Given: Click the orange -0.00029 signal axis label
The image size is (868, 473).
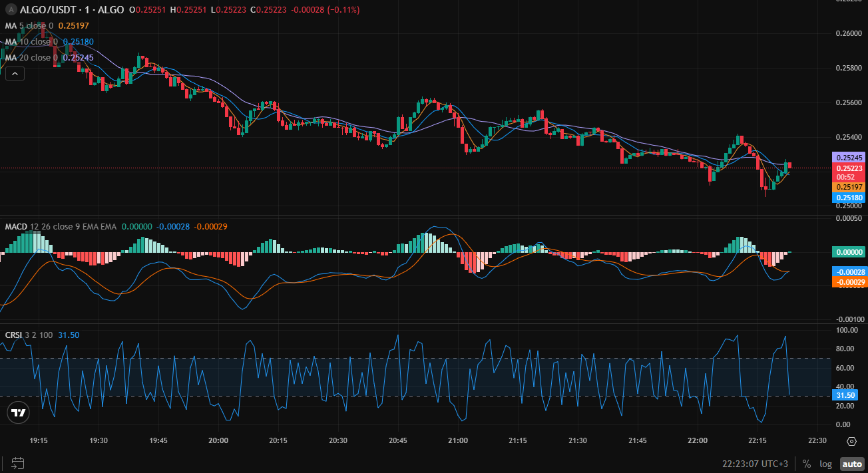Looking at the screenshot, I should (x=849, y=282).
